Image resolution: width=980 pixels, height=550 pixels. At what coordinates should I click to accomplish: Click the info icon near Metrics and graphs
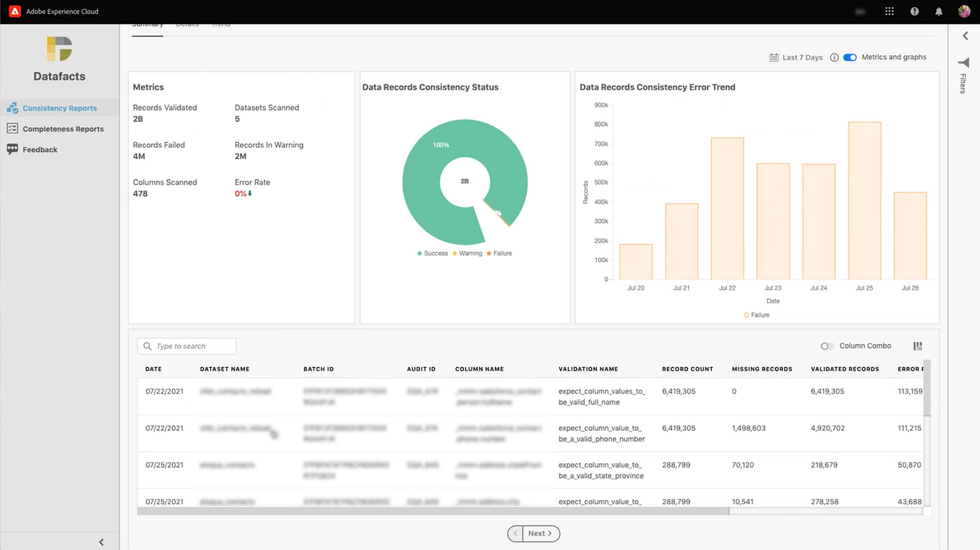click(x=834, y=57)
